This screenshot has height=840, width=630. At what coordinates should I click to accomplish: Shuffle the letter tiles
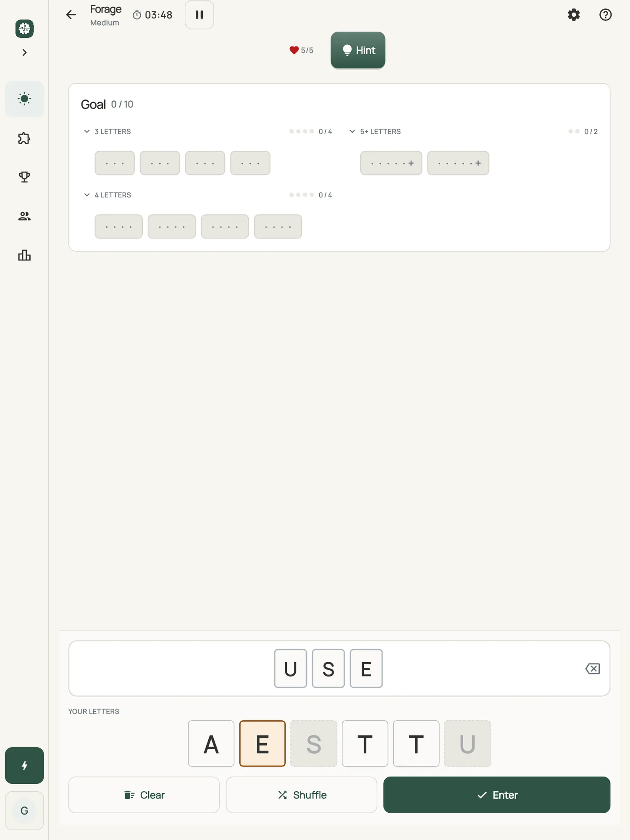(x=302, y=795)
